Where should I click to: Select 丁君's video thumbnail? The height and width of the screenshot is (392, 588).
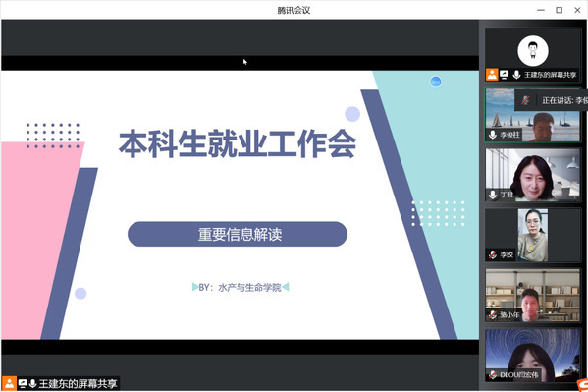pos(532,175)
